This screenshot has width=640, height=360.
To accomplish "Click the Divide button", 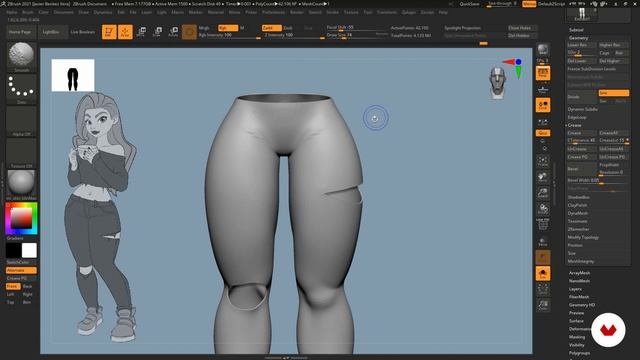I will (x=582, y=97).
